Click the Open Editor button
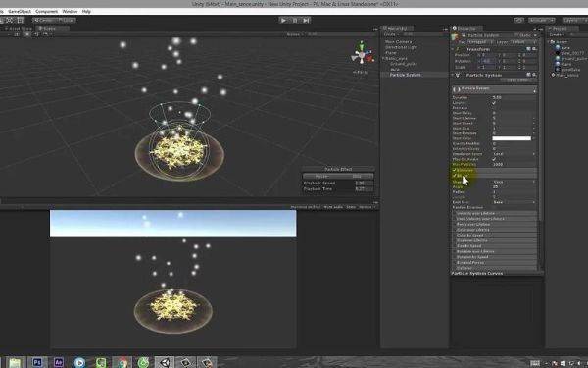Screen dimensions: 588x368 click(x=518, y=80)
